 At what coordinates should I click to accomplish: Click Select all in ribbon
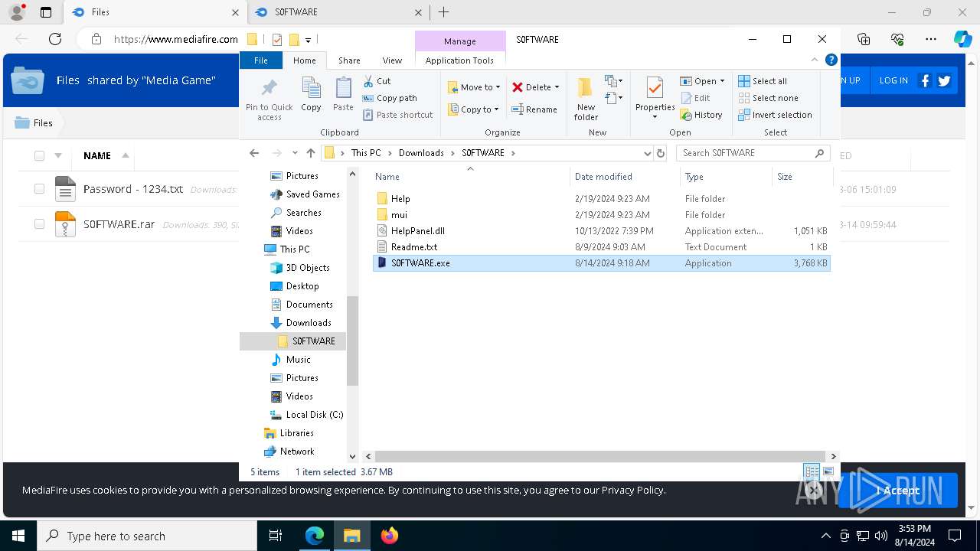click(x=763, y=81)
